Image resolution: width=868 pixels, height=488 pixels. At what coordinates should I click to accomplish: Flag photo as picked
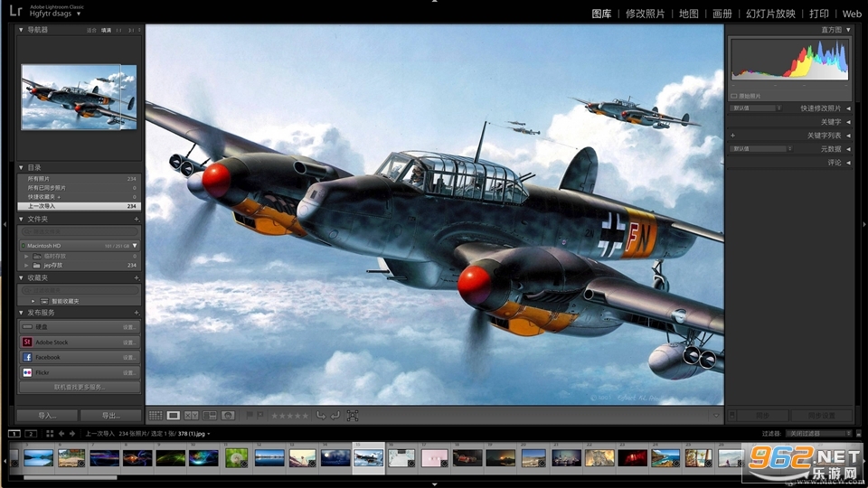point(250,415)
